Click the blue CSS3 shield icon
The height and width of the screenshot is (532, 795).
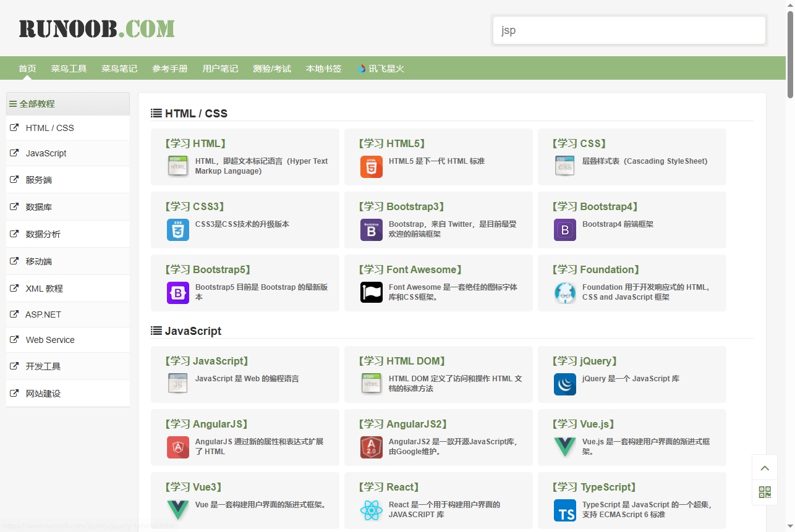pyautogui.click(x=178, y=230)
